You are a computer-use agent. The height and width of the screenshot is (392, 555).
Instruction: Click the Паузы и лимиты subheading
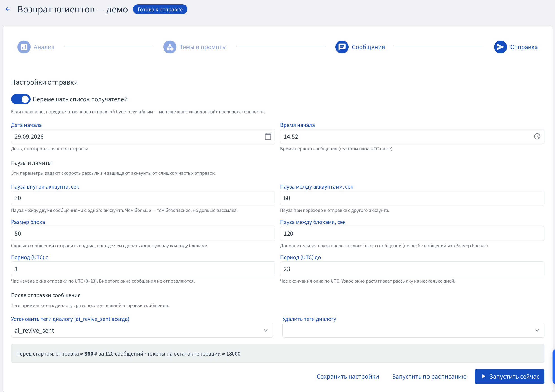pos(31,163)
